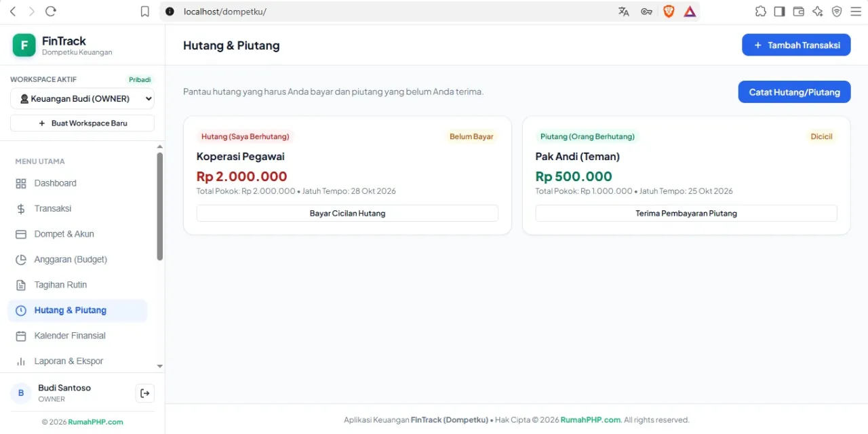Go to the Dashboard menu item
Image resolution: width=868 pixels, height=434 pixels.
click(x=77, y=183)
